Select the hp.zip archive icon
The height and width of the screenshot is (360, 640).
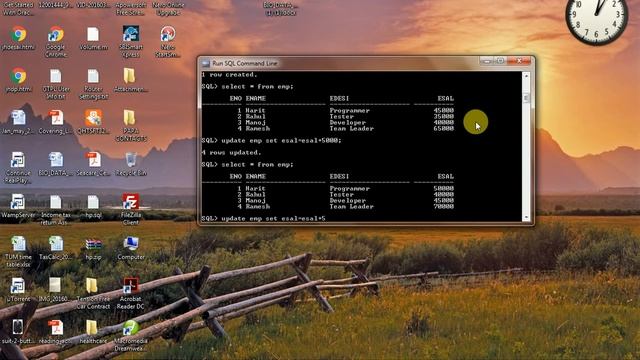(93, 244)
